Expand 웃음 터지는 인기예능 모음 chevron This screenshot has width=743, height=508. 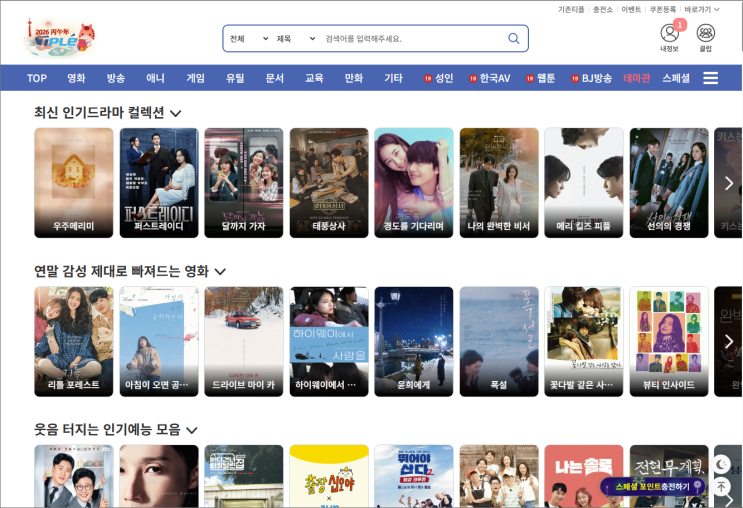coord(191,430)
